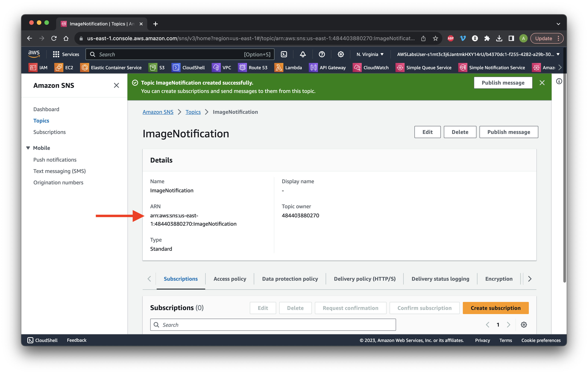The height and width of the screenshot is (374, 588).
Task: Open the notifications bell
Action: coord(303,54)
